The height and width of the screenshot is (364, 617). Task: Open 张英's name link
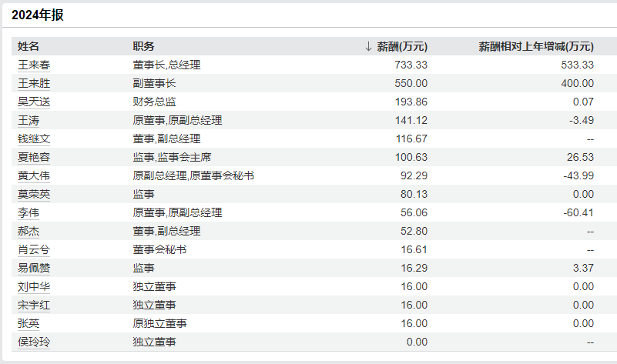[29, 323]
